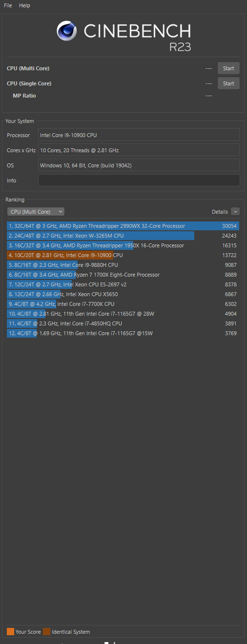Select the Xeon X5650 ranking row
This screenshot has height=644, width=247.
click(x=123, y=294)
